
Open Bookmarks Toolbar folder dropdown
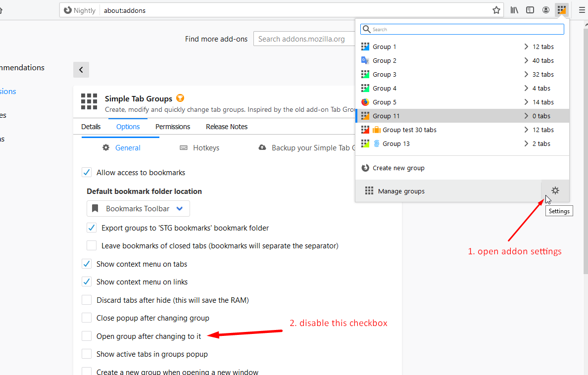(x=138, y=208)
